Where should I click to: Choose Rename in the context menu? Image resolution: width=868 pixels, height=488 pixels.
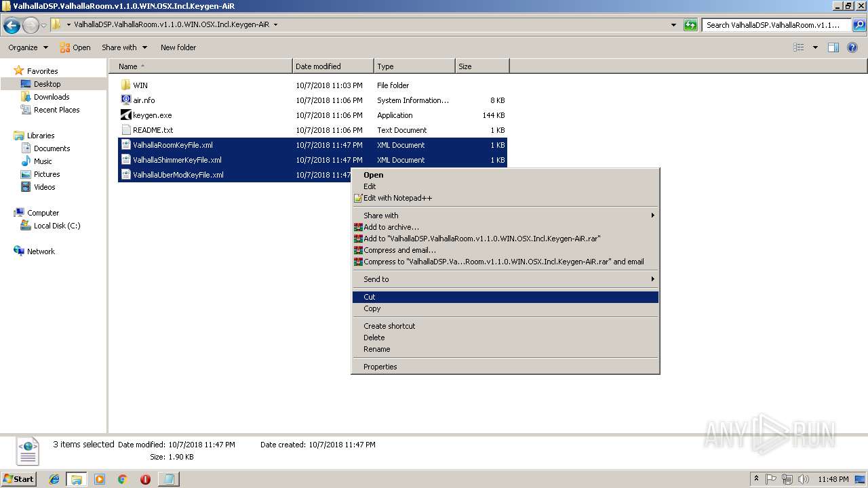pyautogui.click(x=505, y=349)
